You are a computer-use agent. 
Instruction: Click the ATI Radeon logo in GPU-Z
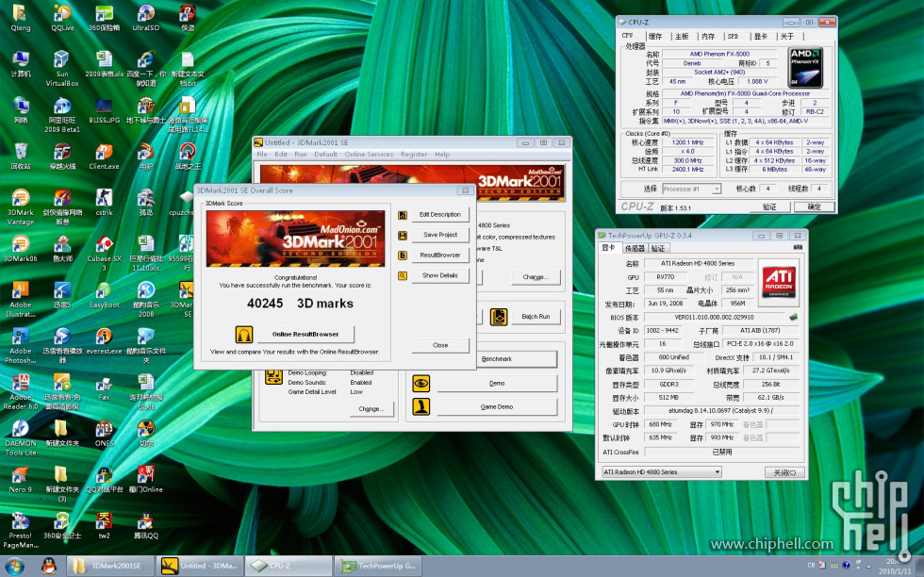point(779,283)
